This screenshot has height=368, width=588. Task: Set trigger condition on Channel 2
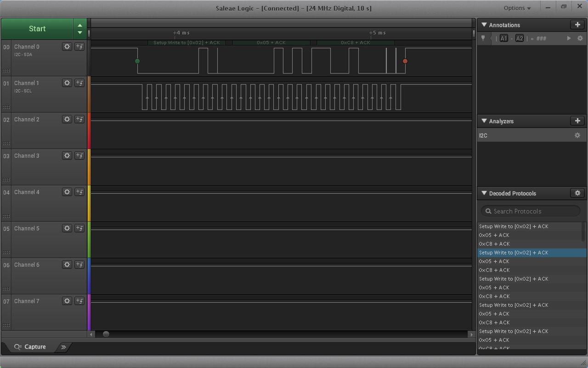point(79,119)
